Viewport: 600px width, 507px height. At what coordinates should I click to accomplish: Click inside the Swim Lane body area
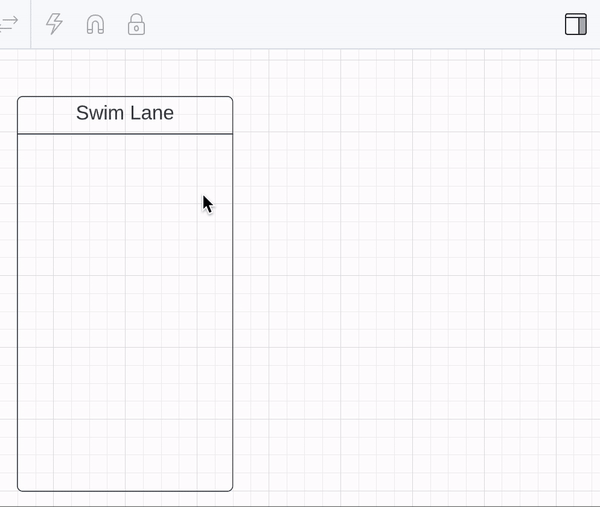125,310
